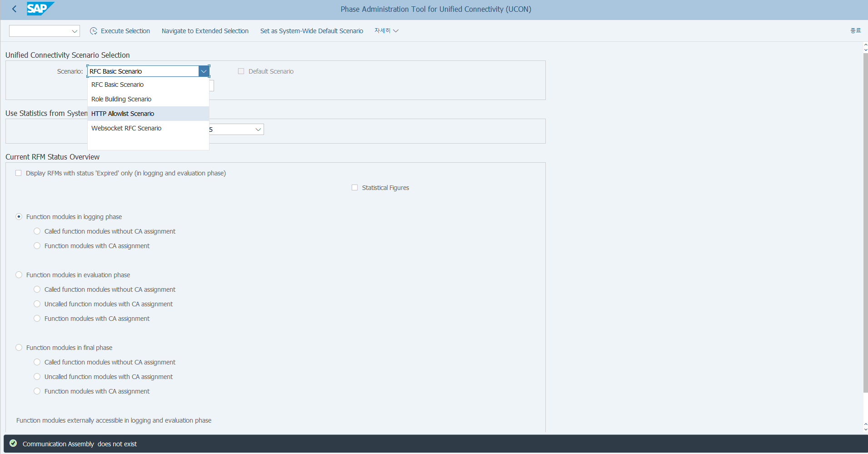Click 'Unified Connectivity Scenario Selection' heading
Image resolution: width=868 pixels, height=454 pixels.
pos(68,55)
